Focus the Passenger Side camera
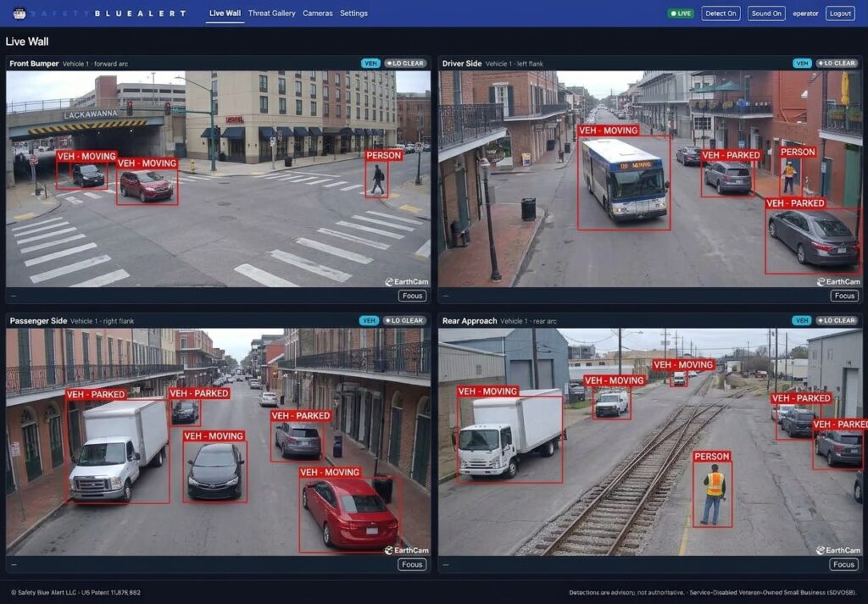Image resolution: width=868 pixels, height=604 pixels. click(x=412, y=564)
